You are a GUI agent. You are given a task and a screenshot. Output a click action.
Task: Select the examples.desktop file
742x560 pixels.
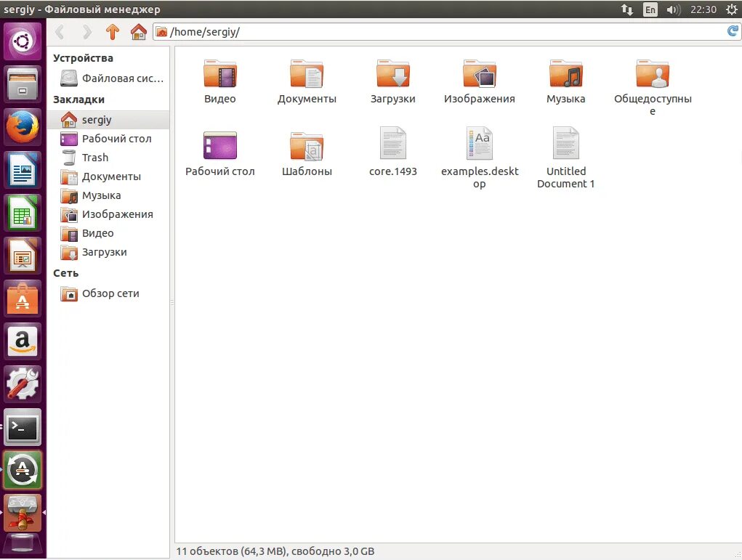tap(480, 158)
